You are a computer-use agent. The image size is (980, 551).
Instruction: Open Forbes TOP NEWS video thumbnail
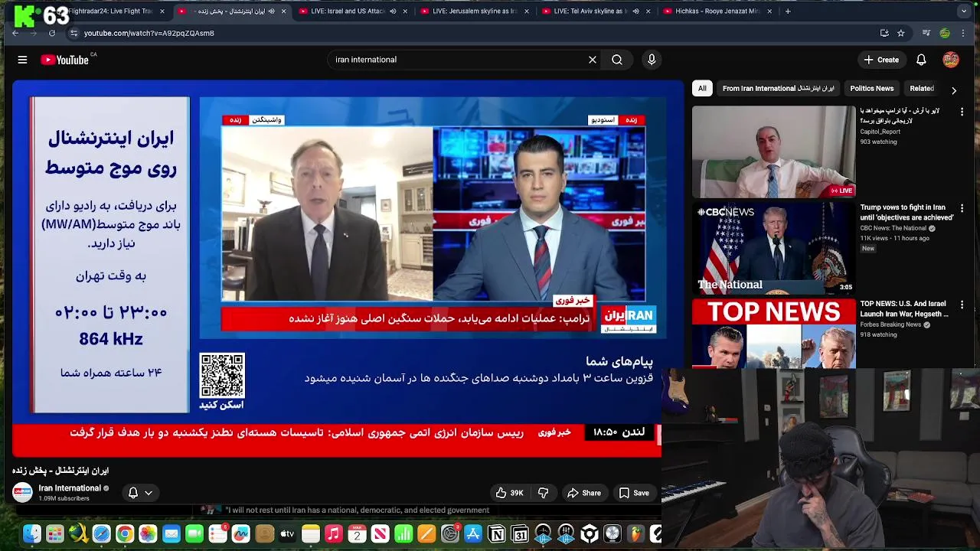pos(773,334)
